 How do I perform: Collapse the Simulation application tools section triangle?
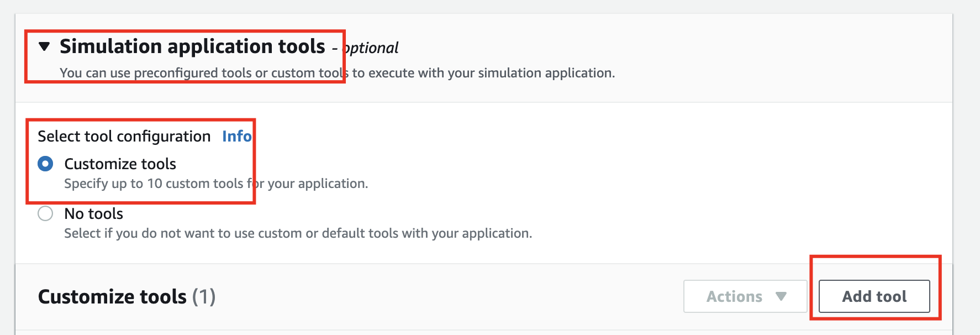tap(45, 46)
